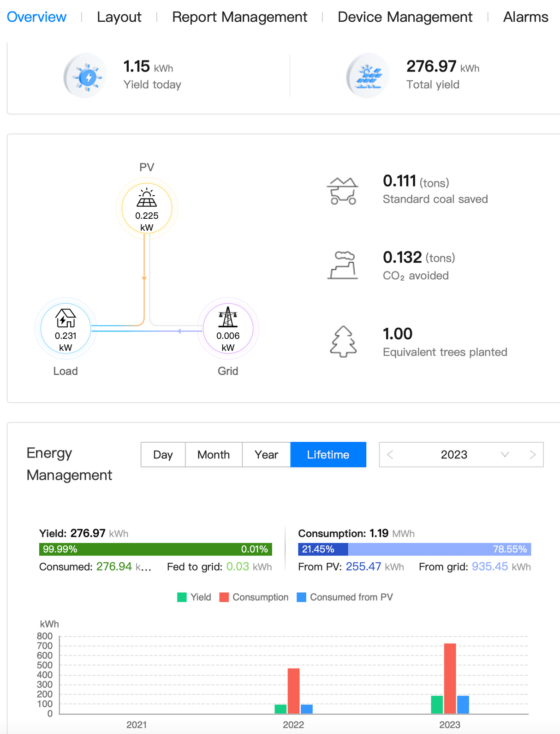Go to next year with right arrow
The width and height of the screenshot is (560, 734).
coord(532,455)
